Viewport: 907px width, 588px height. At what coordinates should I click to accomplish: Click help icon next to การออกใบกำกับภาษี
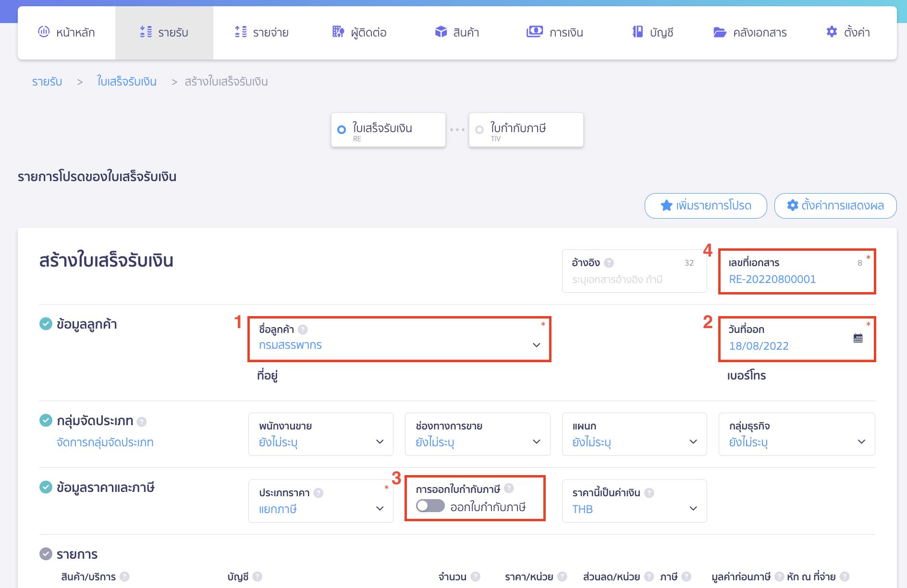(509, 489)
